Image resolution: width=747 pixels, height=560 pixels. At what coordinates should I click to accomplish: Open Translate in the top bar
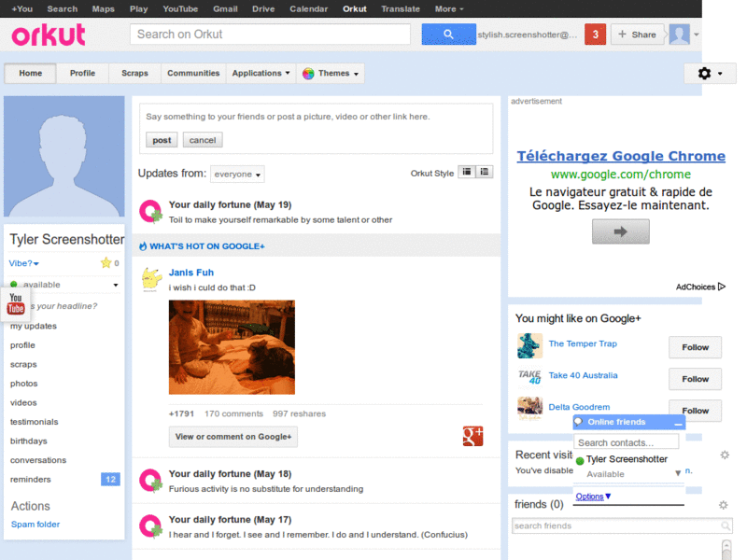pyautogui.click(x=401, y=8)
